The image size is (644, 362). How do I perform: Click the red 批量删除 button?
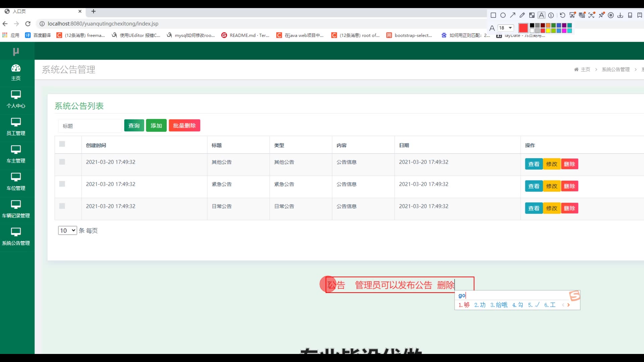(184, 126)
